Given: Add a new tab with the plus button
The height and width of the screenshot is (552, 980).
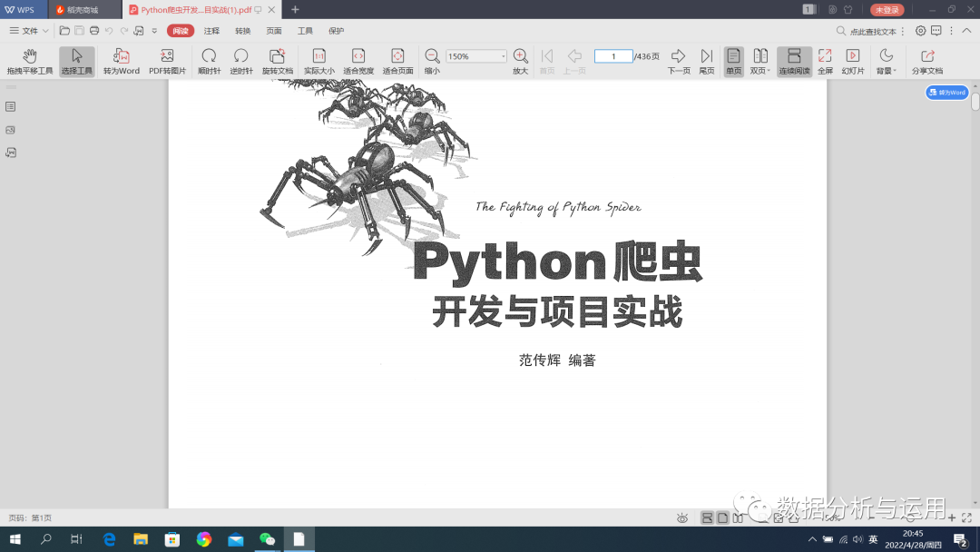Looking at the screenshot, I should (295, 9).
